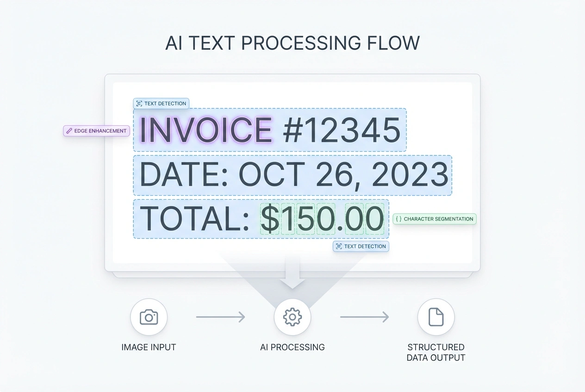The width and height of the screenshot is (585, 392).
Task: Click the arrow from AI Processing to Structured Data Output
Action: (364, 317)
